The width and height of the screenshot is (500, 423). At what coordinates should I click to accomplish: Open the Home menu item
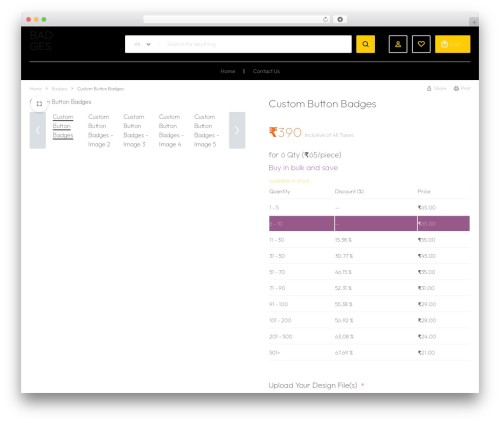228,71
